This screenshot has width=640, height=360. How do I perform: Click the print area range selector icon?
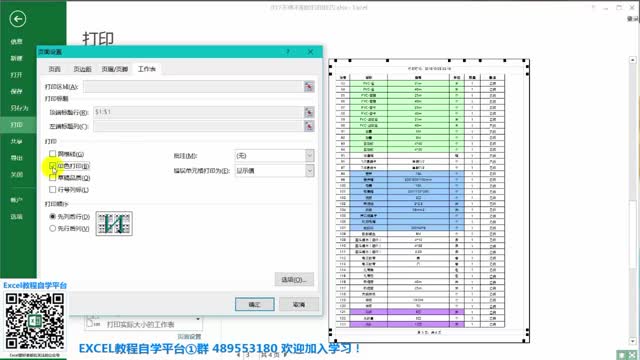coord(309,87)
